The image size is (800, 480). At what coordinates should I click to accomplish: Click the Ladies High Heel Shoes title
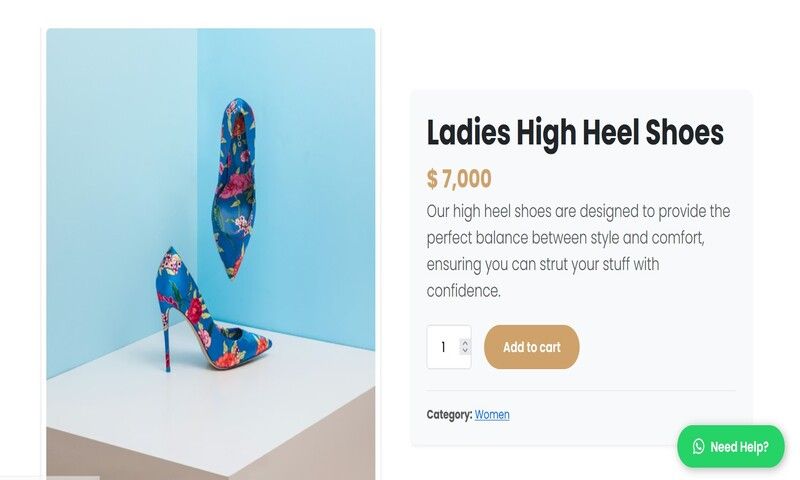574,132
